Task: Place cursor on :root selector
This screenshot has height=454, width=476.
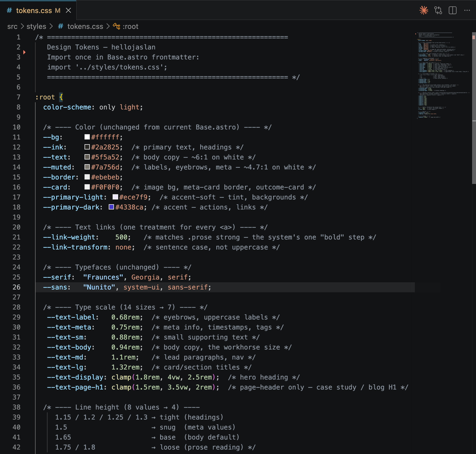Action: (x=45, y=97)
